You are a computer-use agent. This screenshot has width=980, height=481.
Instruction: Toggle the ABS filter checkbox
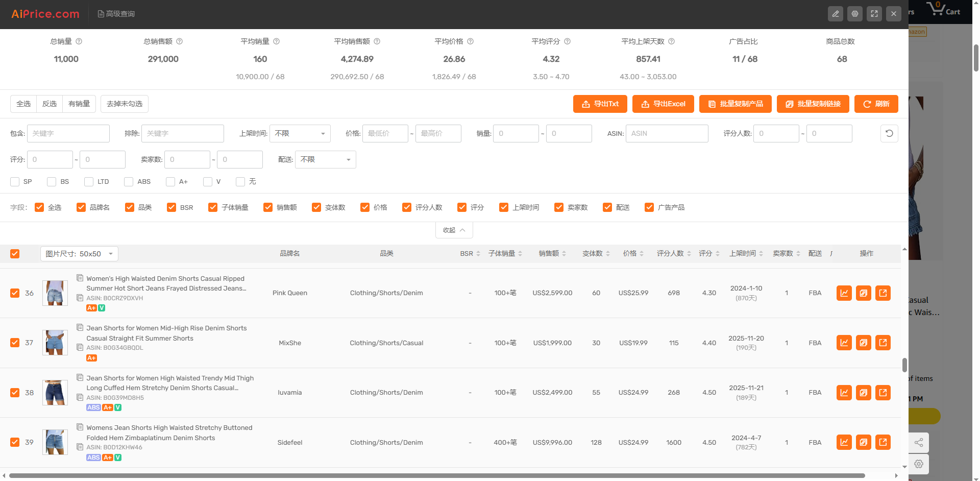click(129, 182)
